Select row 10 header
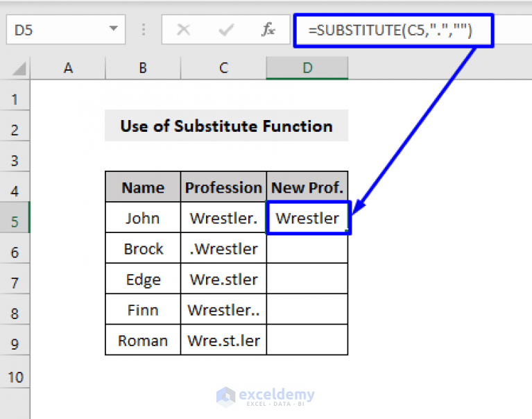 tap(15, 377)
